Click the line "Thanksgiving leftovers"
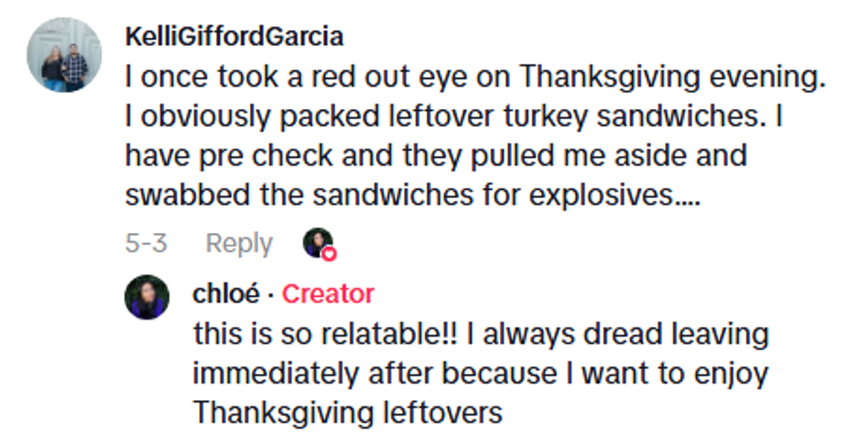Viewport: 868px width, 441px height. tap(347, 413)
